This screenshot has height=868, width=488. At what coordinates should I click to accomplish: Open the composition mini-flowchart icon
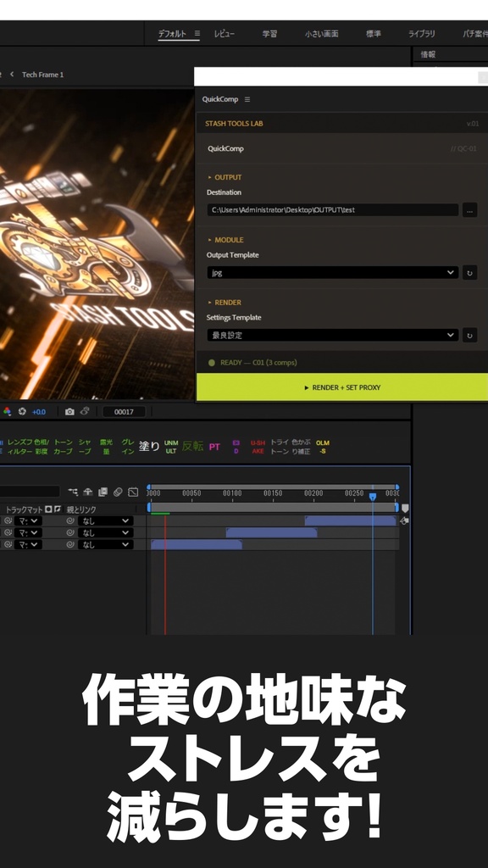click(x=73, y=492)
